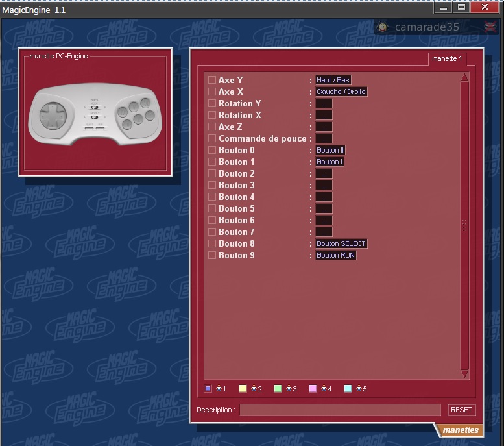
Task: Select the yellow player 2 swatch
Action: coord(243,389)
